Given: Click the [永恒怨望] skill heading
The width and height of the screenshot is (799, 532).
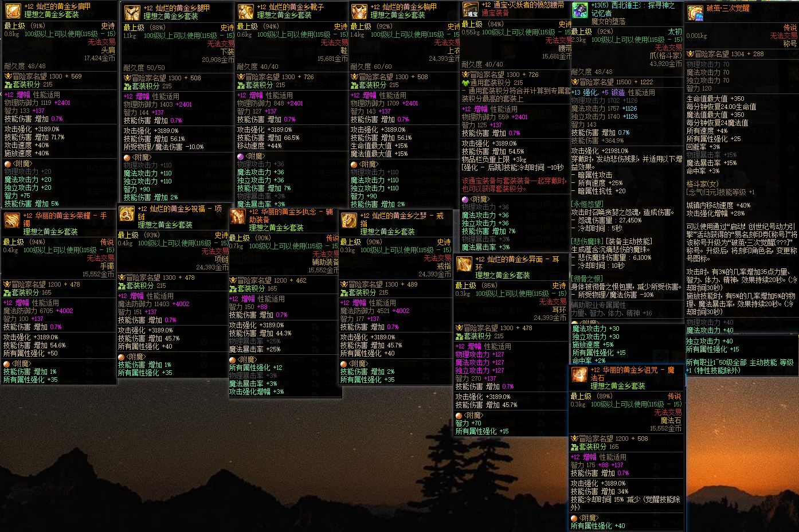Looking at the screenshot, I should point(587,204).
